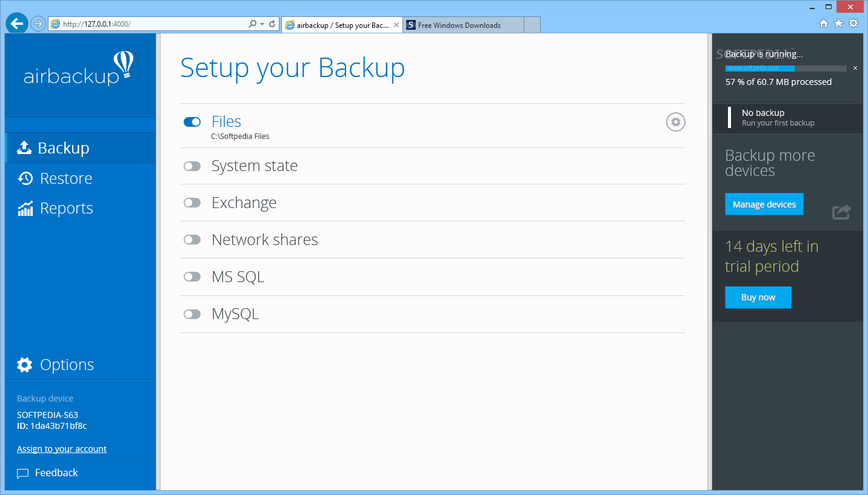This screenshot has height=495, width=868.
Task: Refresh the page via reload icon
Action: (272, 24)
